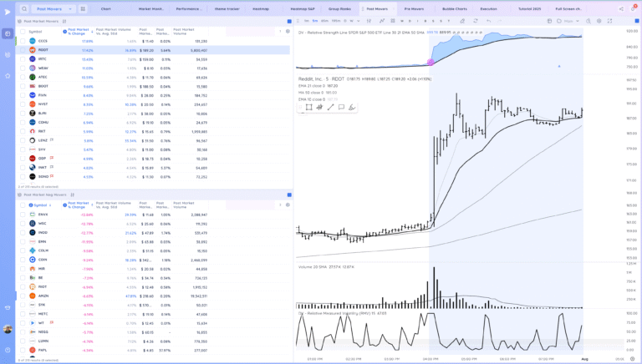Click the blue link square of Neg Movers panel
This screenshot has width=642, height=364.
289,195
